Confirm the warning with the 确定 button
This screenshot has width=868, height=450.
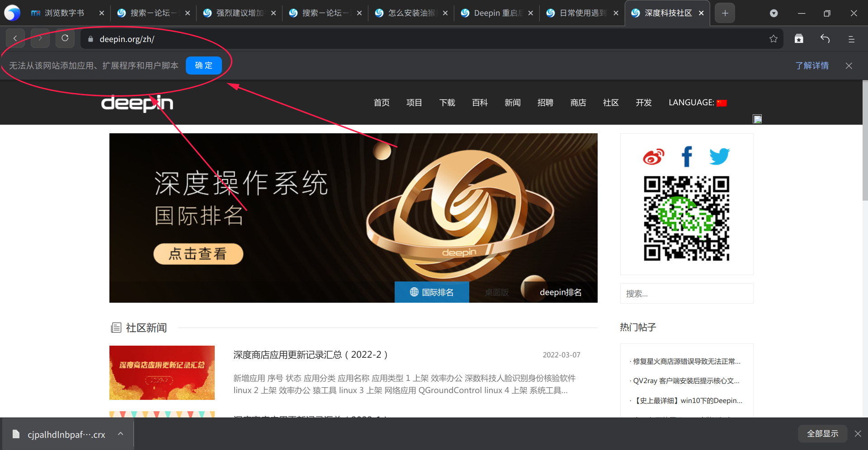(203, 65)
